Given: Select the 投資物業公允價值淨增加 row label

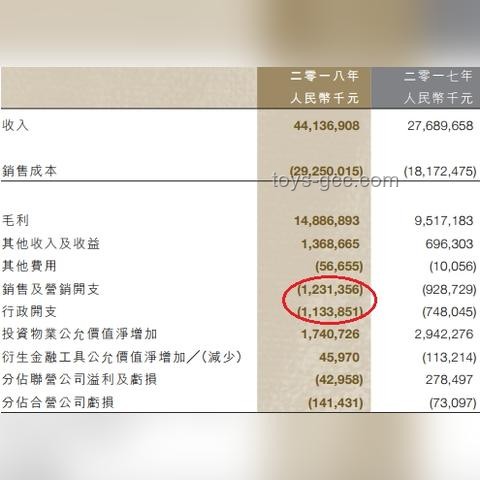Looking at the screenshot, I should (x=80, y=334).
